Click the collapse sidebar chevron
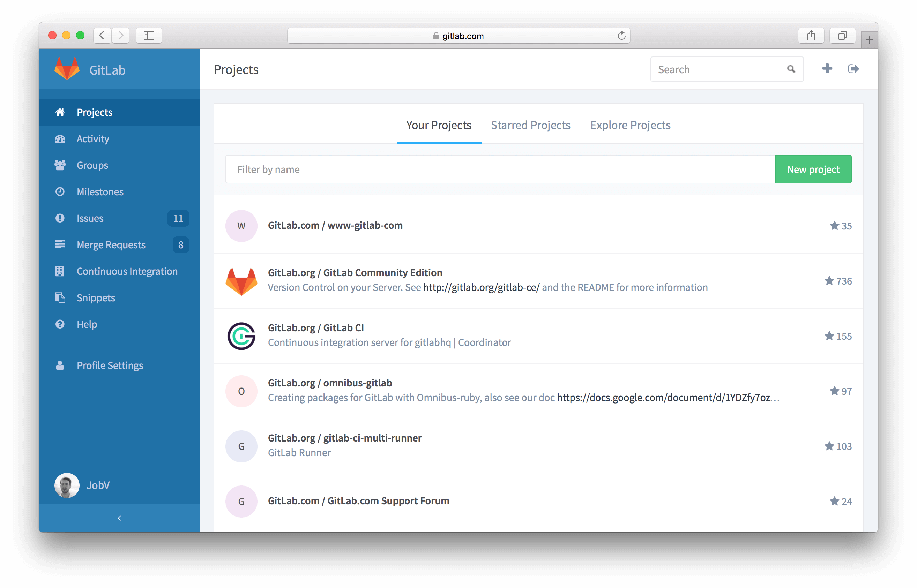This screenshot has height=588, width=917. [118, 518]
